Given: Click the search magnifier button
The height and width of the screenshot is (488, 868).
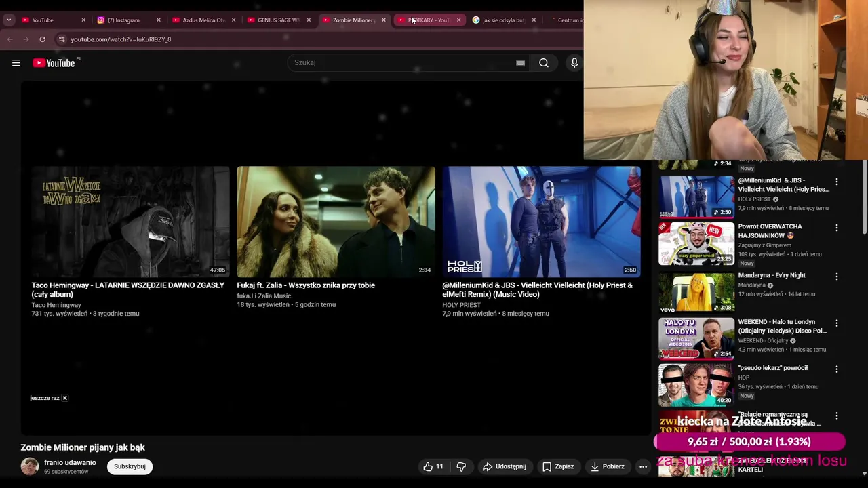Looking at the screenshot, I should click(x=544, y=63).
